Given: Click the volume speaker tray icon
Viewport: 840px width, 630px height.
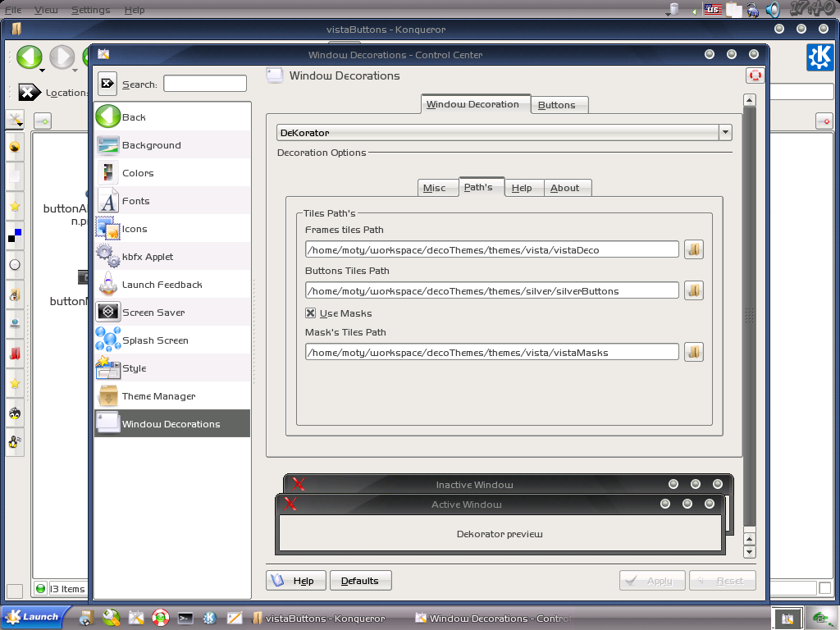Looking at the screenshot, I should pos(773,10).
